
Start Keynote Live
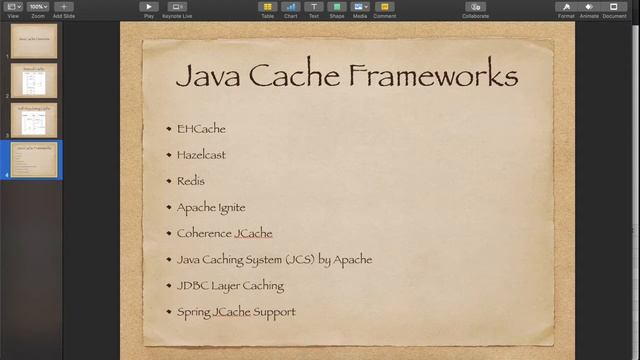click(177, 7)
